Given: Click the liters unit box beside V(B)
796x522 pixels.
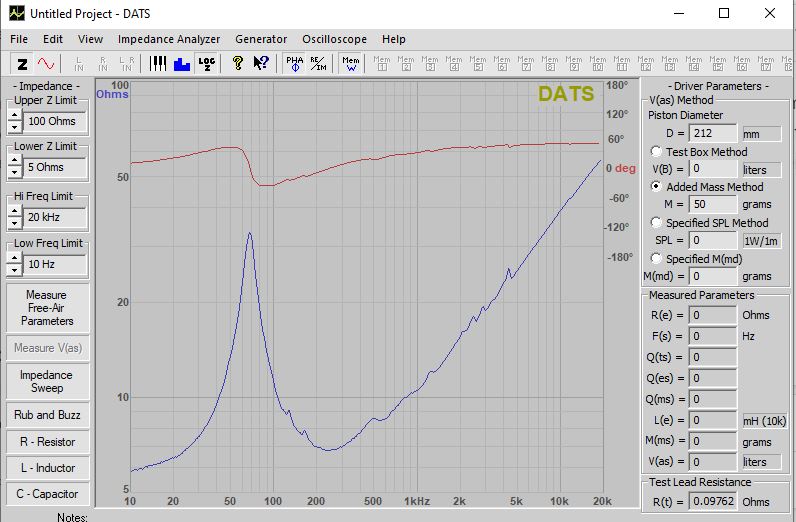Looking at the screenshot, I should click(x=761, y=170).
